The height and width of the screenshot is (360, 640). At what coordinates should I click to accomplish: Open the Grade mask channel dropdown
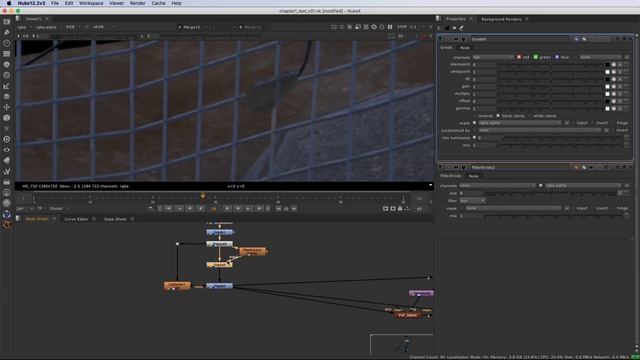tap(520, 123)
